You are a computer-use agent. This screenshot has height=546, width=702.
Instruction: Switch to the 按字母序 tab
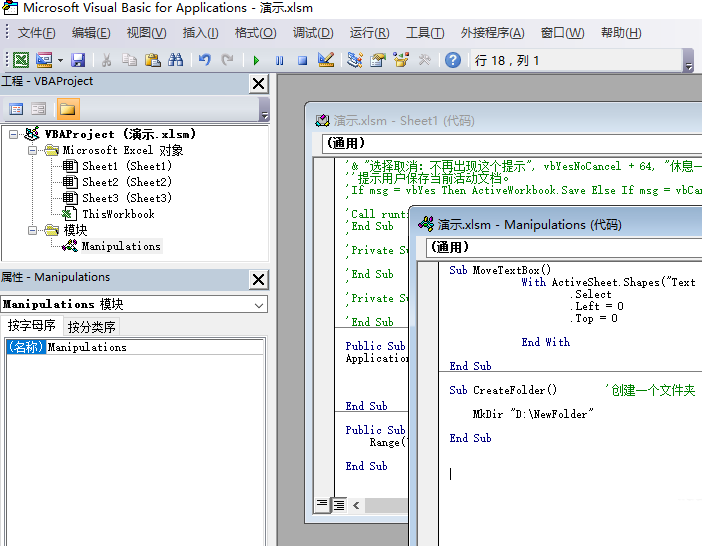coord(31,325)
